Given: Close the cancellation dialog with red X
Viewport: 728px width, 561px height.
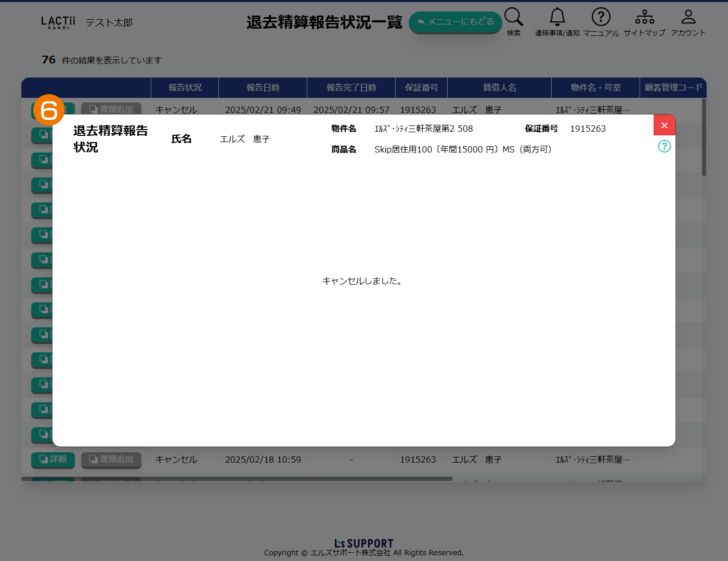Looking at the screenshot, I should click(664, 125).
